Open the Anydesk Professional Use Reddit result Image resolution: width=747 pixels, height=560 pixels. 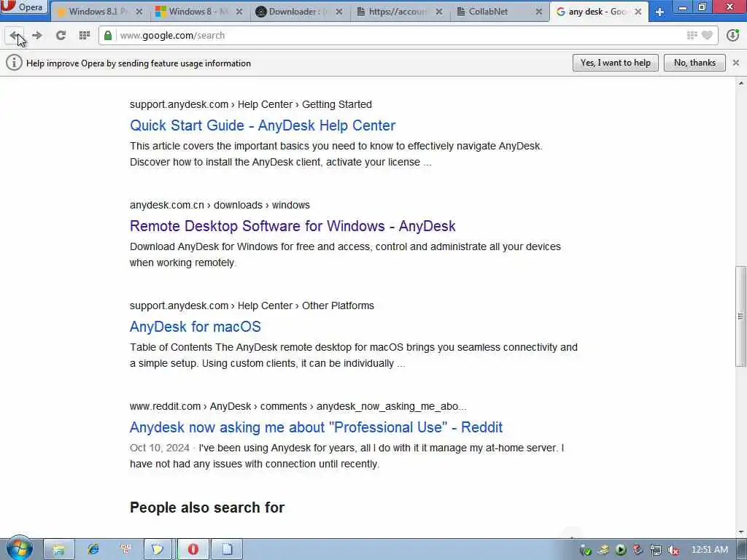click(x=316, y=427)
